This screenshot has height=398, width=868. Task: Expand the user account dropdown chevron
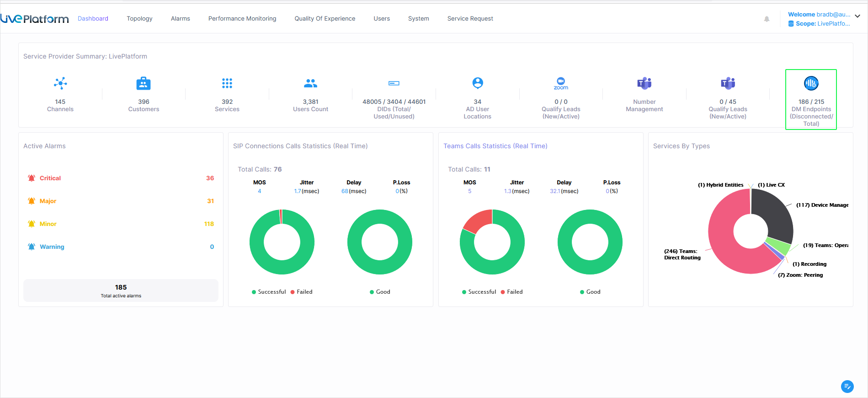(857, 16)
